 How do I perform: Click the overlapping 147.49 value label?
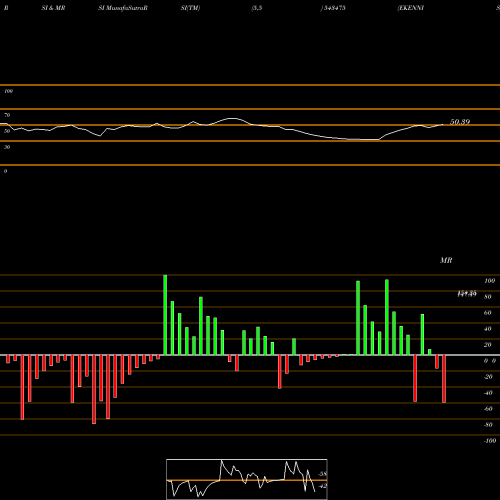tap(467, 294)
